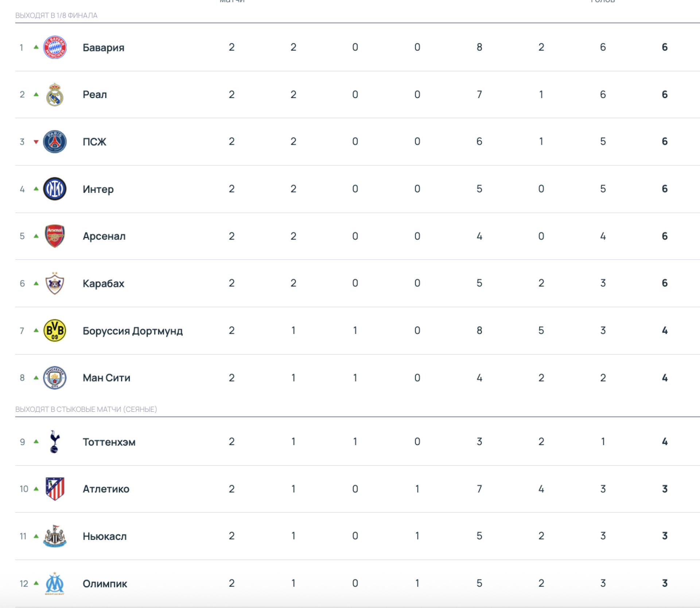Select the Тоттенхэм team name
The image size is (700, 608).
[109, 442]
